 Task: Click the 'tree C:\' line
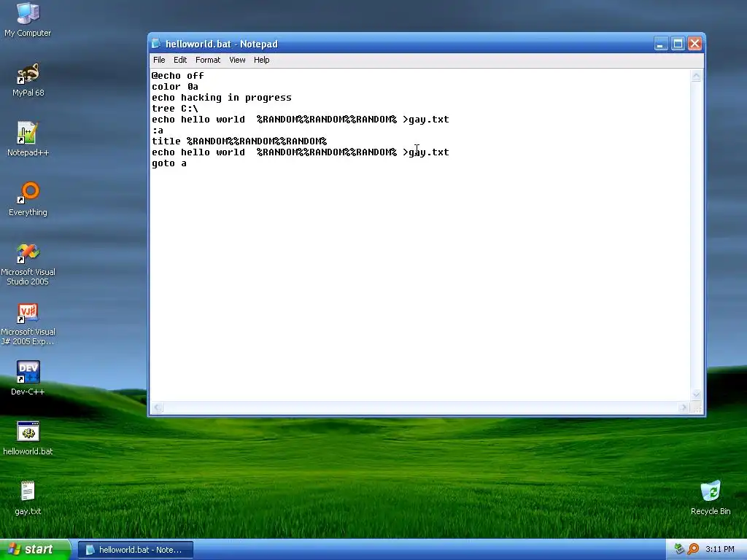point(175,109)
